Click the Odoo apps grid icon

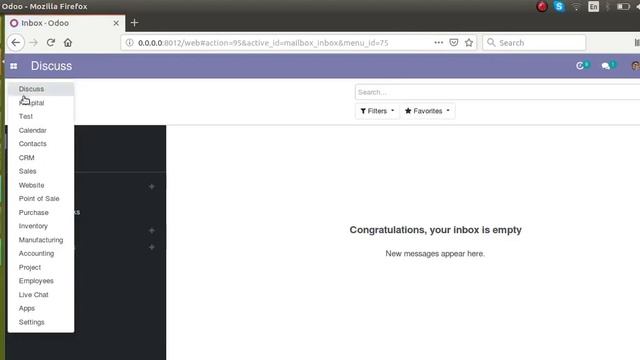[13, 66]
